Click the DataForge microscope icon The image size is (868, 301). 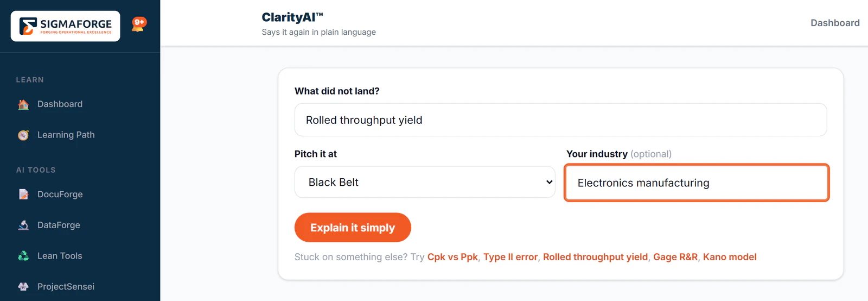point(23,225)
